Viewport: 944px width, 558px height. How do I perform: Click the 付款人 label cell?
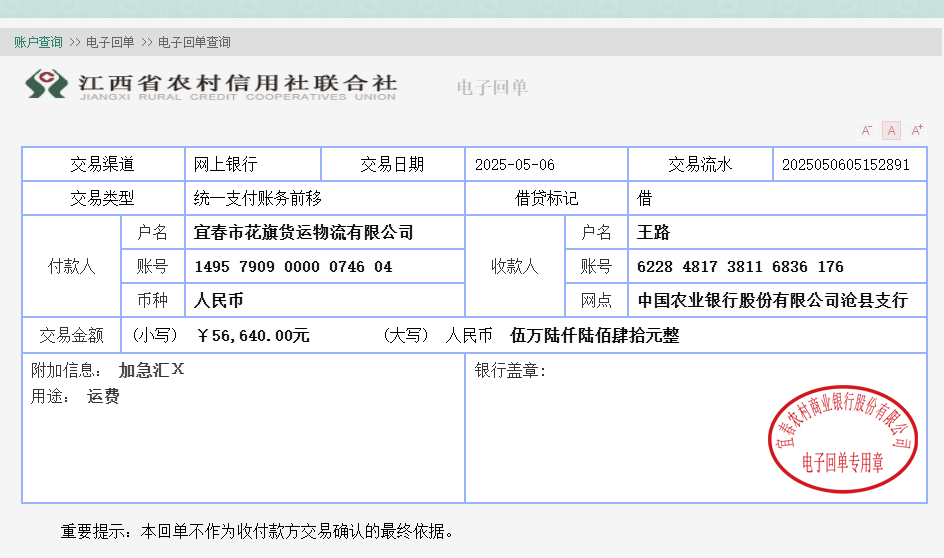[x=72, y=266]
